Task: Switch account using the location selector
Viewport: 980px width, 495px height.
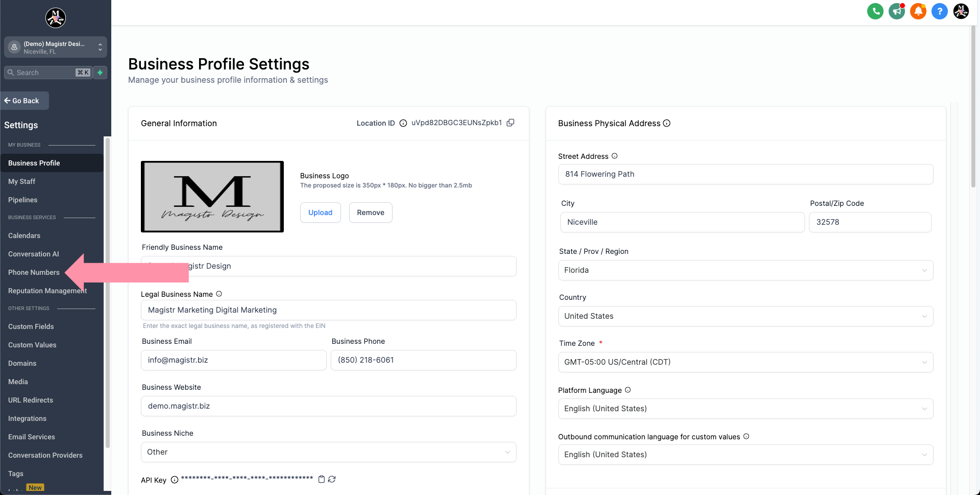Action: click(x=56, y=47)
